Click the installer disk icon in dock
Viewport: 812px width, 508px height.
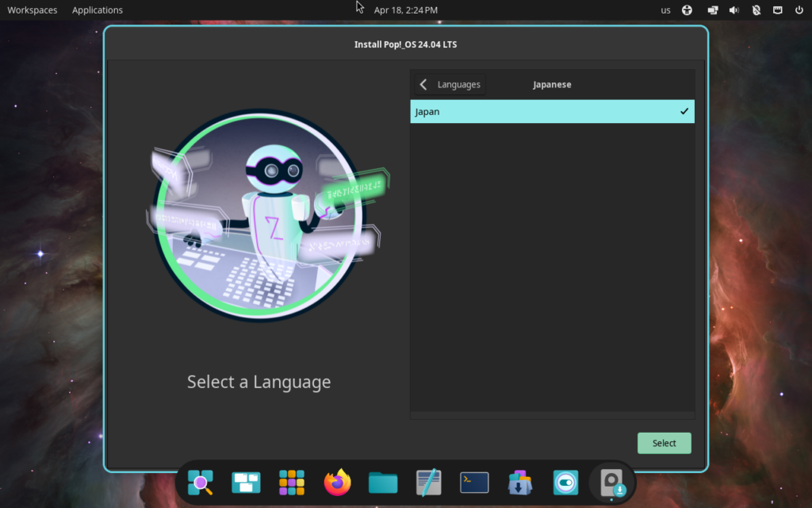click(612, 482)
